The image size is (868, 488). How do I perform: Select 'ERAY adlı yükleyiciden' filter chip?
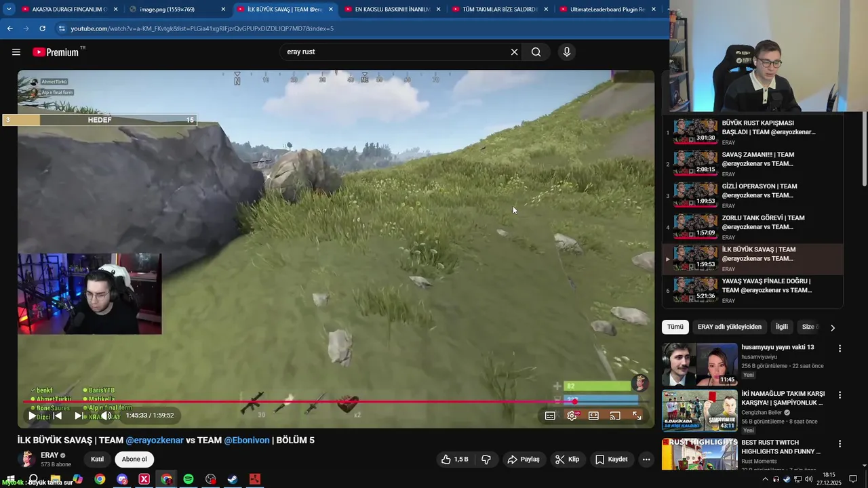[x=730, y=327]
